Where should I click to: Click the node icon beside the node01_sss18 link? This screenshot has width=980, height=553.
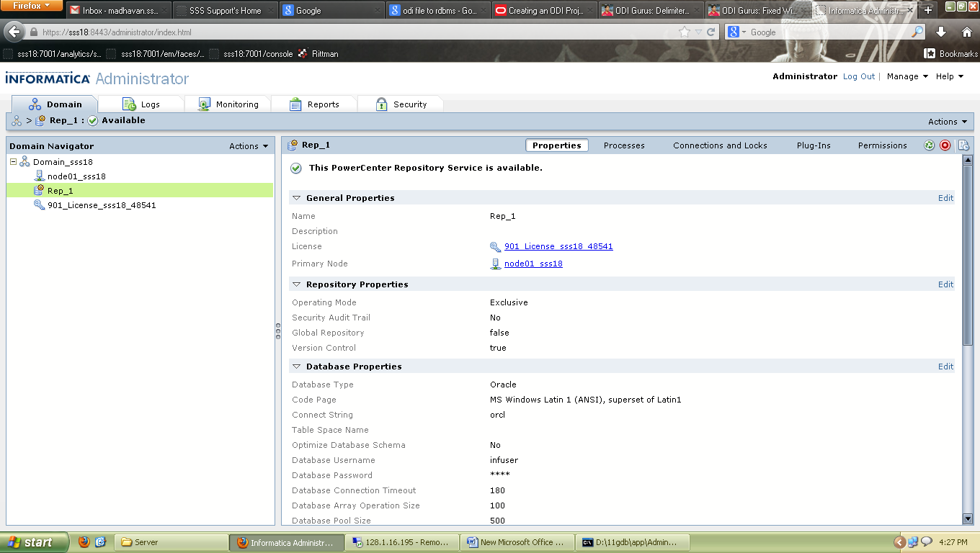point(495,264)
